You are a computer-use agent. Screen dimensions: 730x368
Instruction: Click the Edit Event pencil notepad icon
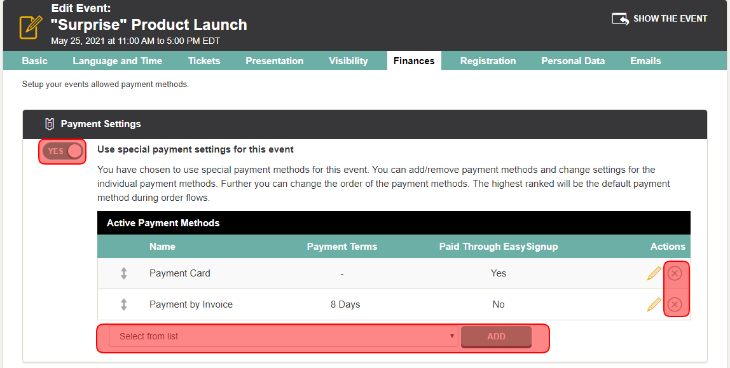(x=31, y=27)
